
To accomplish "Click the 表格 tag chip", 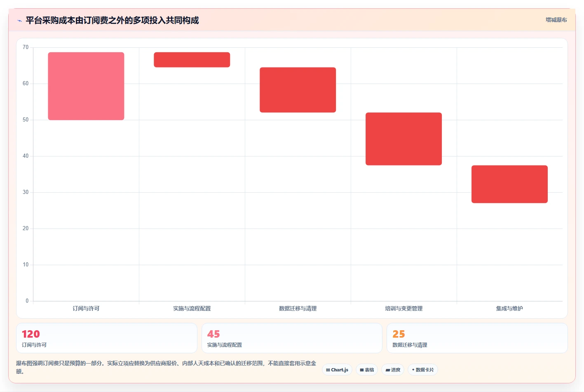I will [x=367, y=370].
